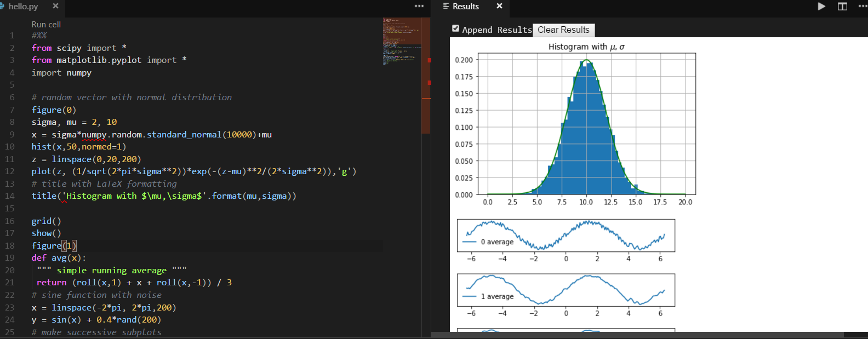Open editor more actions ellipsis menu

tap(419, 6)
